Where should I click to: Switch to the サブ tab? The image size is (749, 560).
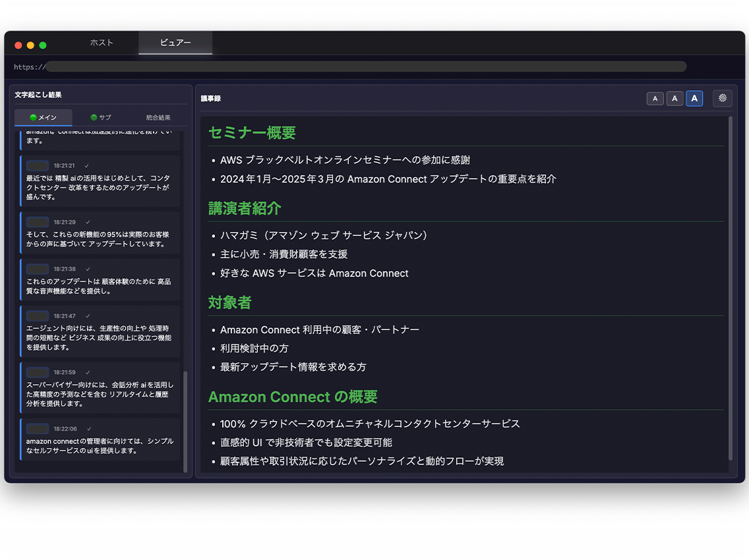pyautogui.click(x=99, y=117)
